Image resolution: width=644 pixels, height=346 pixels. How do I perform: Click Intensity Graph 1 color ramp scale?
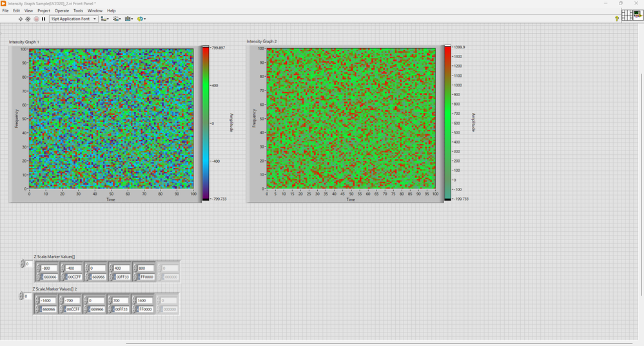click(x=206, y=123)
